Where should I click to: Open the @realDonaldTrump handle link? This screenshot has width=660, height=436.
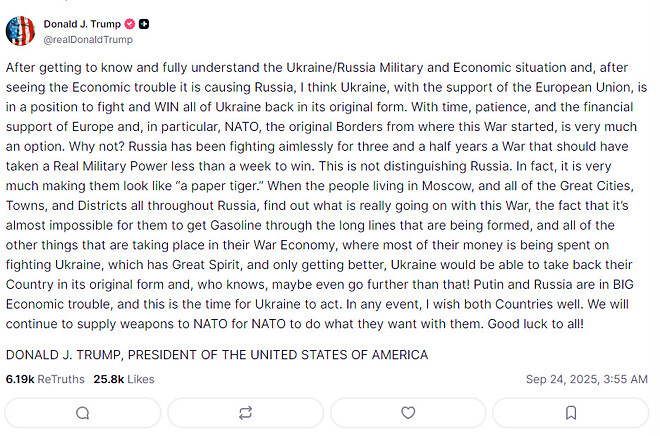point(87,39)
